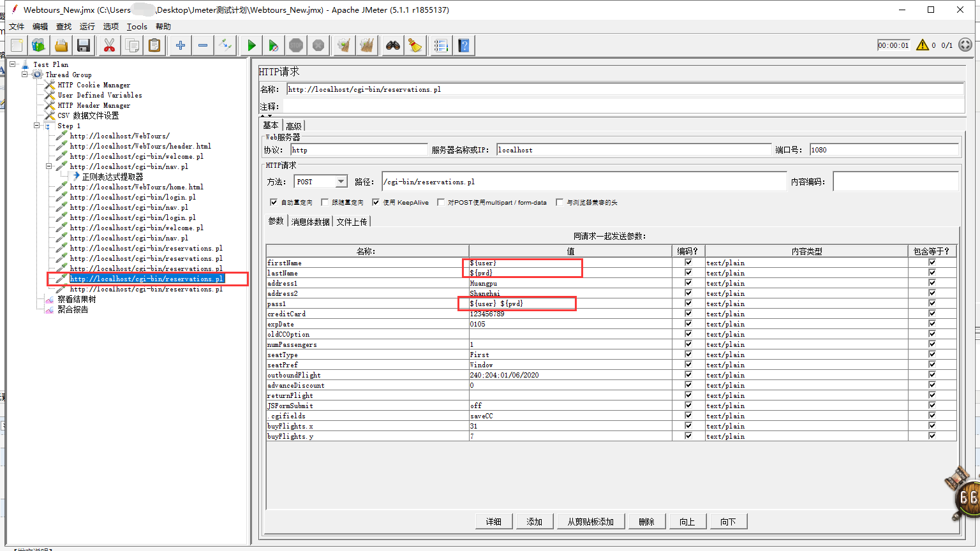
Task: Start the test with green play icon
Action: [251, 45]
